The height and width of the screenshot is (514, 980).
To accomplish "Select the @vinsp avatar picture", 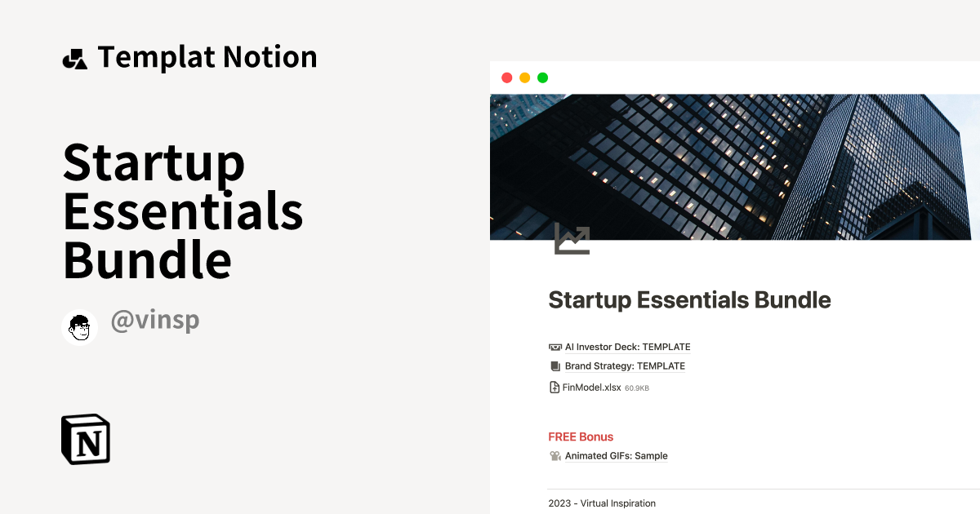I will point(79,327).
